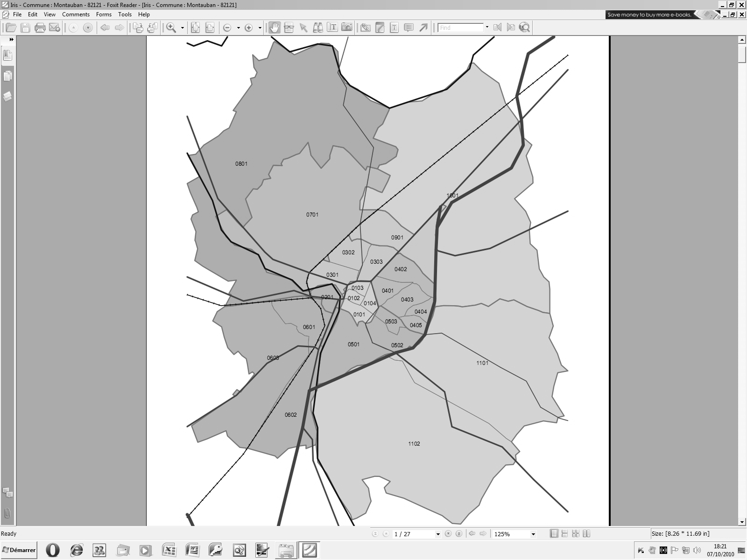The height and width of the screenshot is (560, 747).
Task: Select the arrow Select Annotation tool
Action: coord(303,28)
